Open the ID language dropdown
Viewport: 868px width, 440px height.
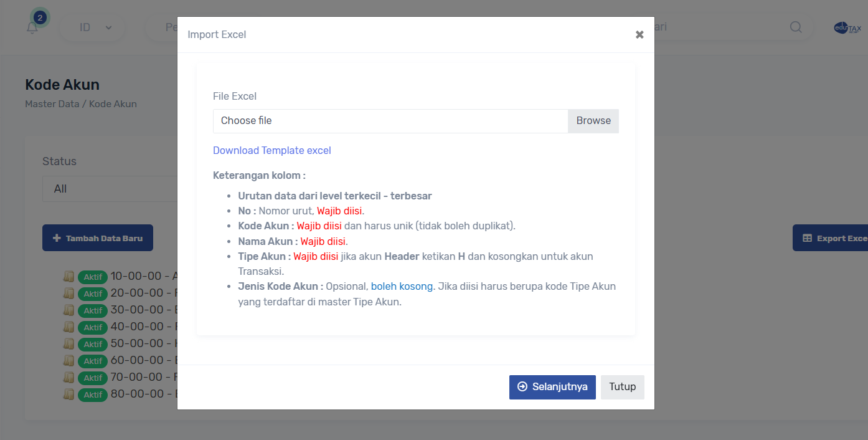click(95, 27)
